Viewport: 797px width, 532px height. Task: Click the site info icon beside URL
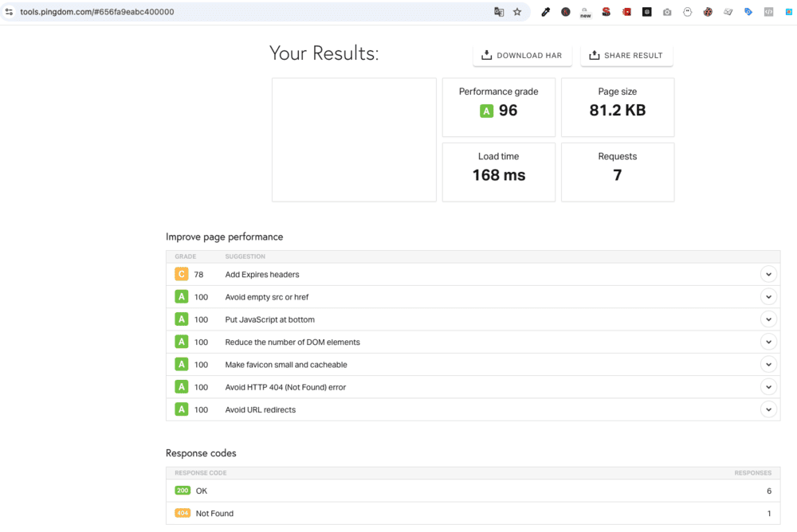click(10, 12)
